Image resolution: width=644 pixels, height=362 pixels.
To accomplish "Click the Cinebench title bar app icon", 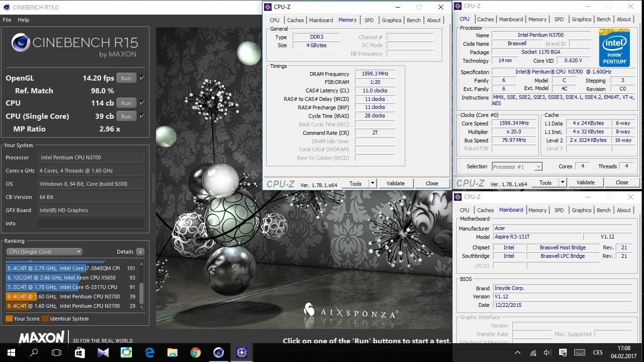I will tap(6, 7).
